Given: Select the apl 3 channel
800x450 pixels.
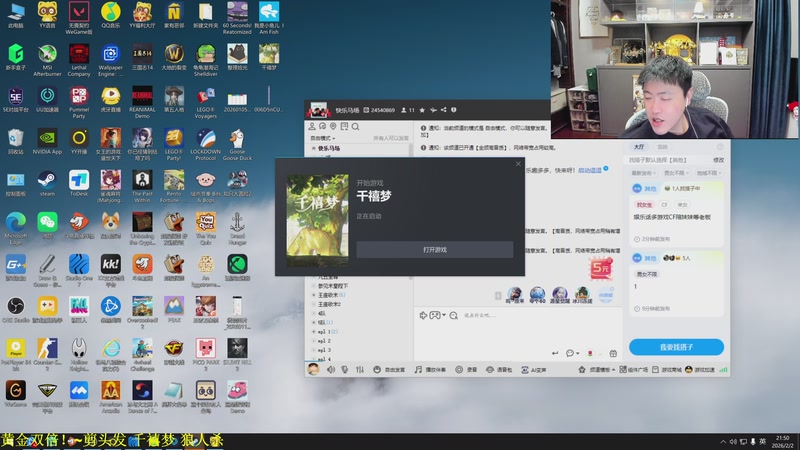Looking at the screenshot, I should coord(324,350).
